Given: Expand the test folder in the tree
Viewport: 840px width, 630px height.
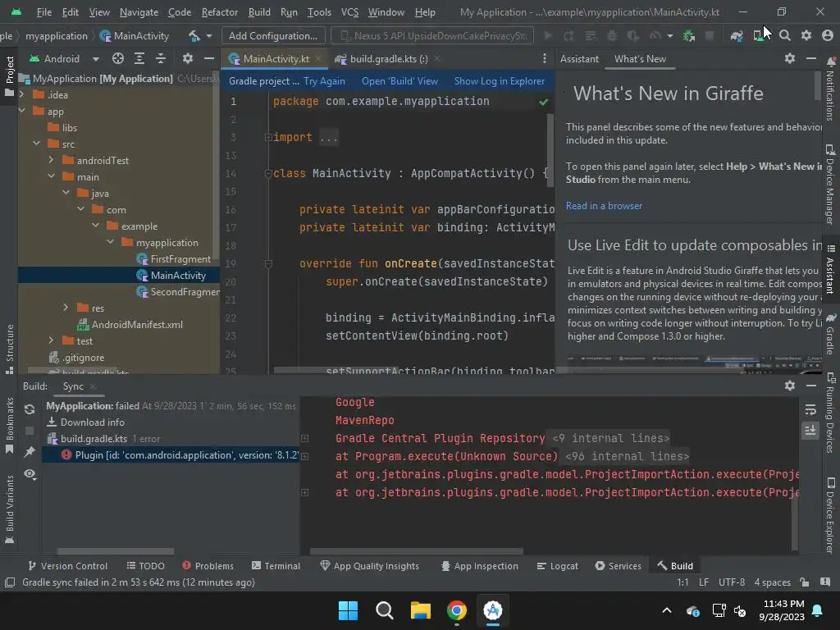Looking at the screenshot, I should [x=52, y=340].
